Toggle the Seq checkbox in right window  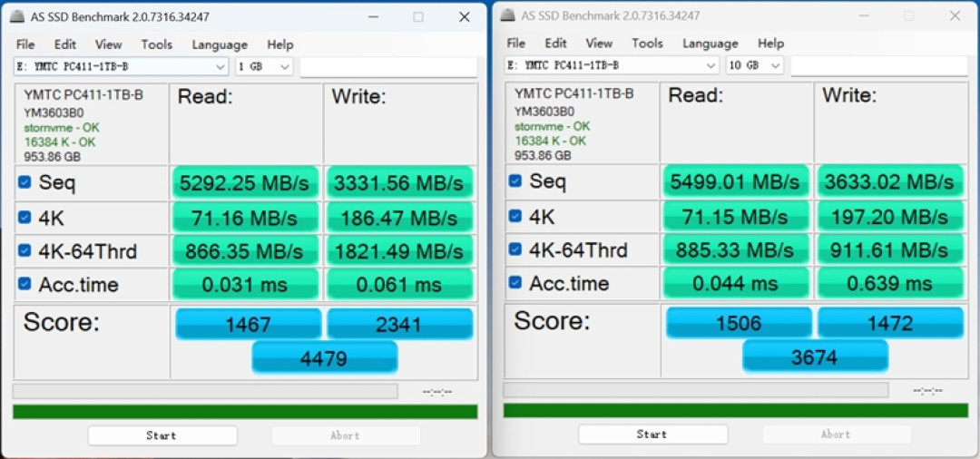coord(515,181)
